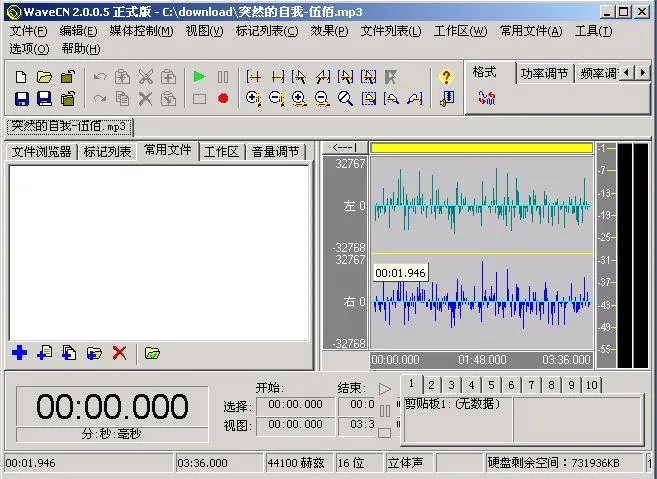Click the red-blue format conversion icon
This screenshot has width=657, height=479.
click(x=487, y=98)
